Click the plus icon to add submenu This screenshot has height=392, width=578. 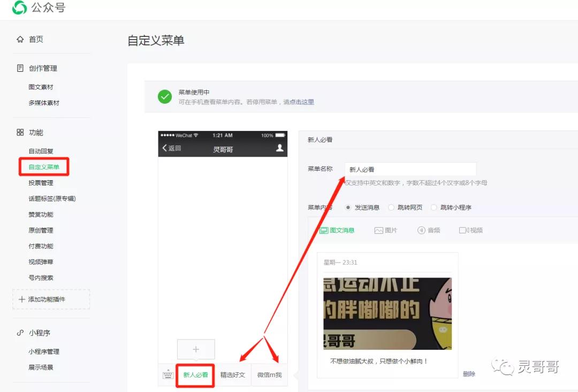click(x=196, y=348)
